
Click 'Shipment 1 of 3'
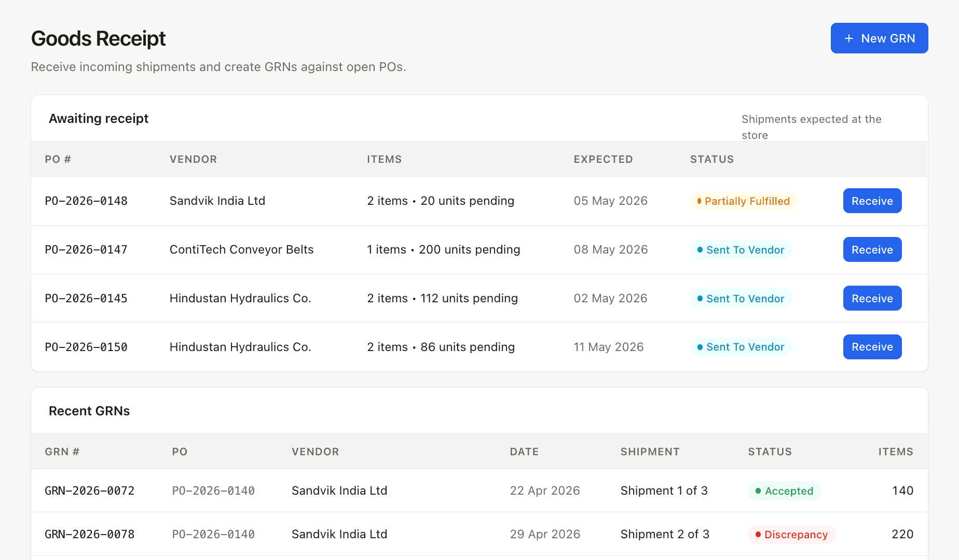[664, 491]
